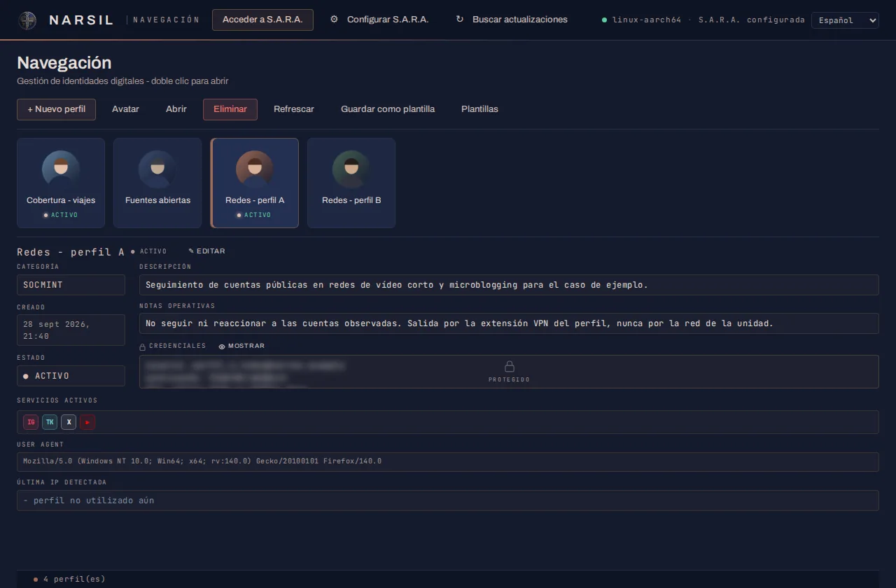Click the green linux-aarch64 status indicator
Screen dimensions: 896x588
point(604,20)
